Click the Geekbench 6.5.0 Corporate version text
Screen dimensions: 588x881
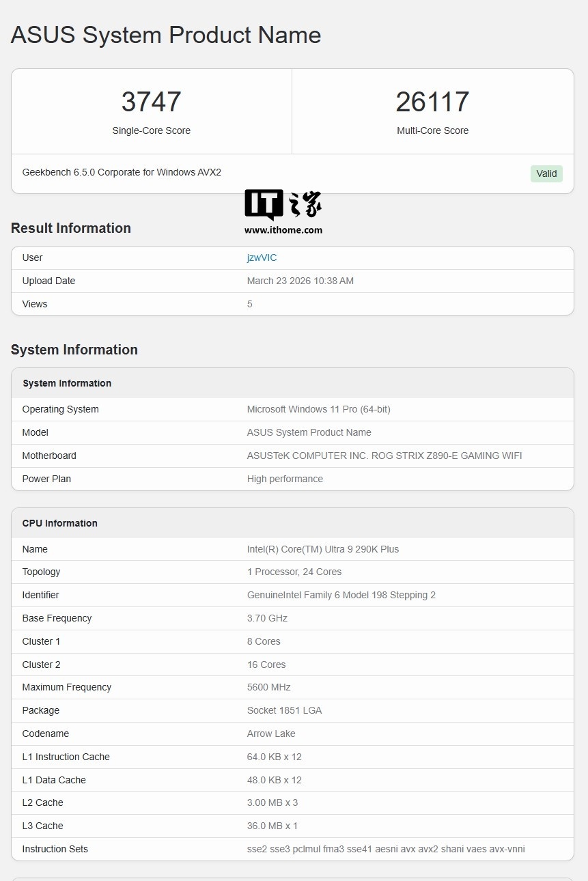point(122,172)
